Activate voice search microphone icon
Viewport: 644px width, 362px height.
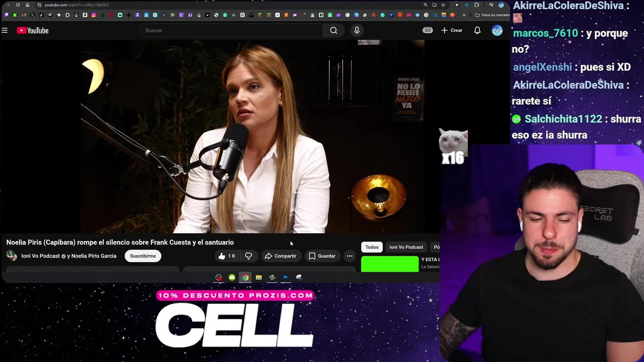click(x=357, y=30)
